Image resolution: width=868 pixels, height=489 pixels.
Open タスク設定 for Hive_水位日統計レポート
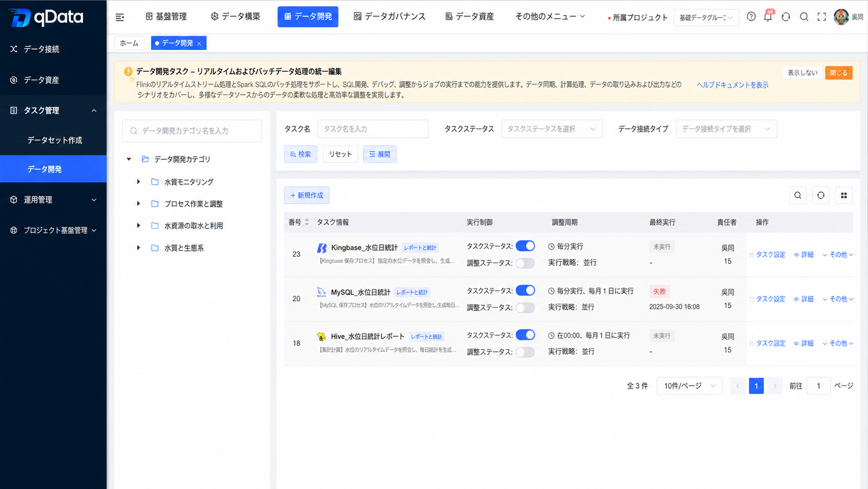(x=767, y=343)
